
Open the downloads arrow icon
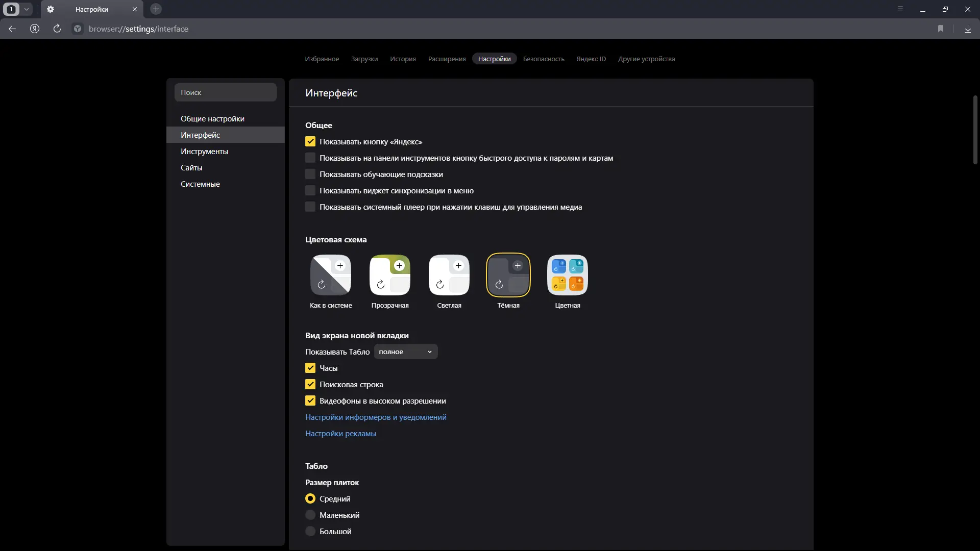[968, 29]
